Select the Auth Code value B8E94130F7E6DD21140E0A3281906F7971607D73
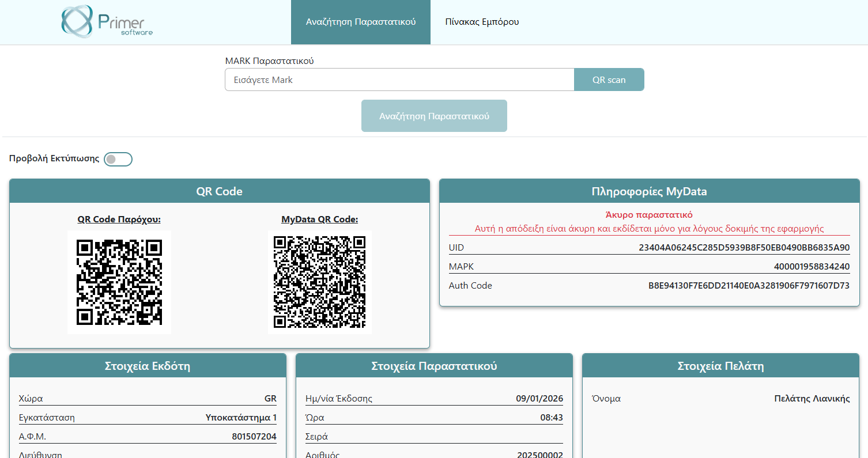The width and height of the screenshot is (868, 458). (749, 286)
